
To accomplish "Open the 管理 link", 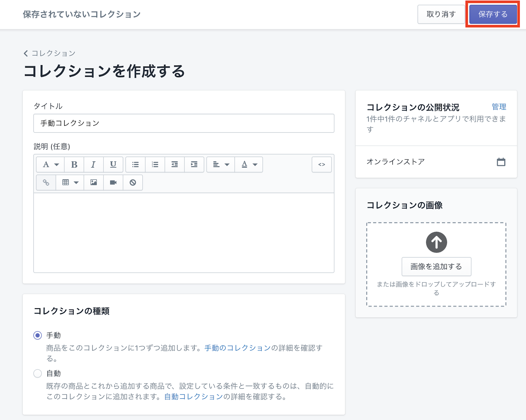I will [x=499, y=107].
